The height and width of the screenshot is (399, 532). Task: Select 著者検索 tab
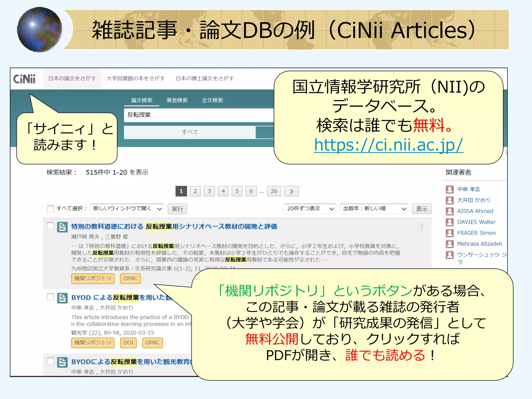[177, 100]
